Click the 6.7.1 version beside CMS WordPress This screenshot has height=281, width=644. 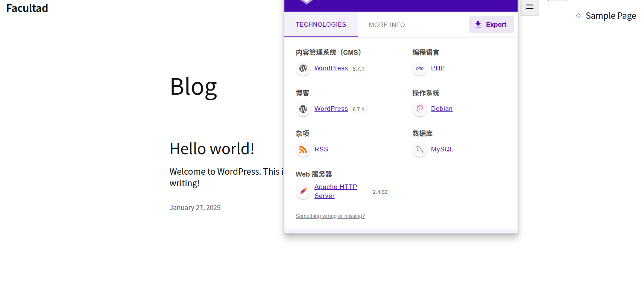[x=358, y=69]
